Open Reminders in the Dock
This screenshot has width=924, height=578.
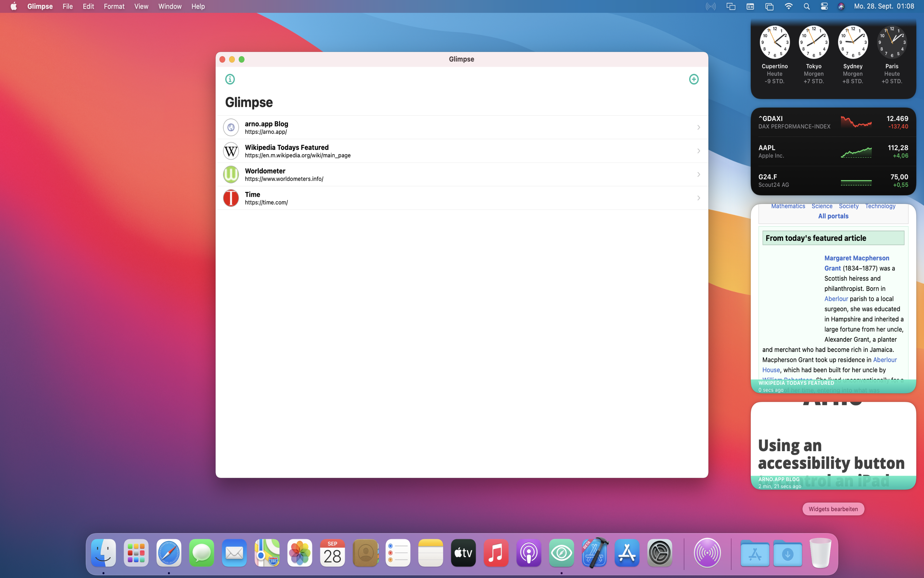(398, 553)
